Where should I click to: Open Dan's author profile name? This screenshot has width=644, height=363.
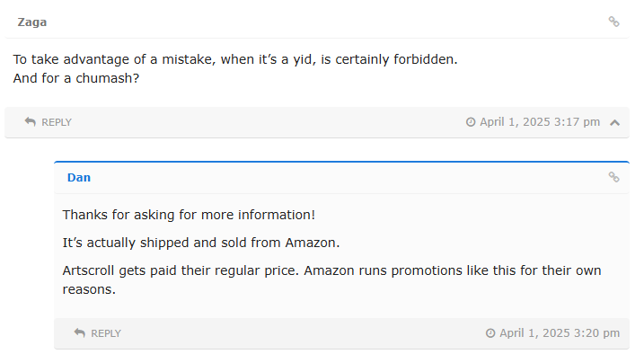(79, 177)
